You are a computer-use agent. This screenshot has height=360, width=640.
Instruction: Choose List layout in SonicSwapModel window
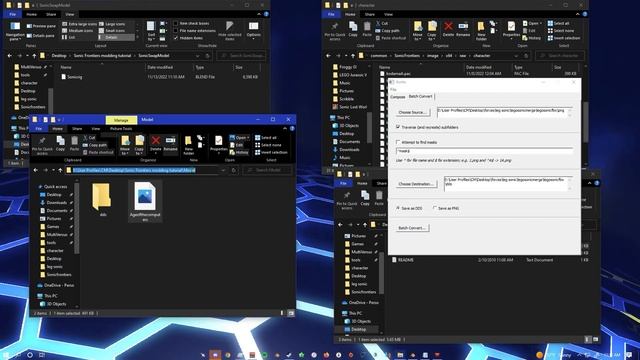tap(69, 37)
